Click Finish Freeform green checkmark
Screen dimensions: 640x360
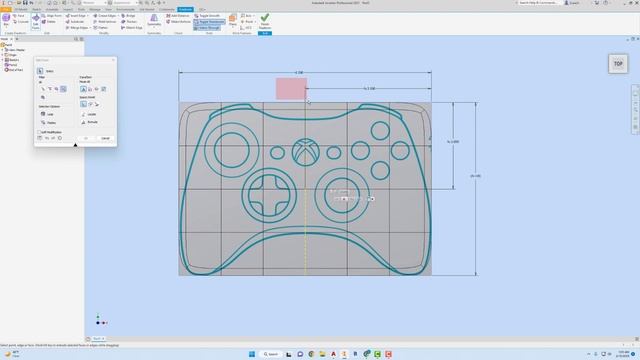265,21
